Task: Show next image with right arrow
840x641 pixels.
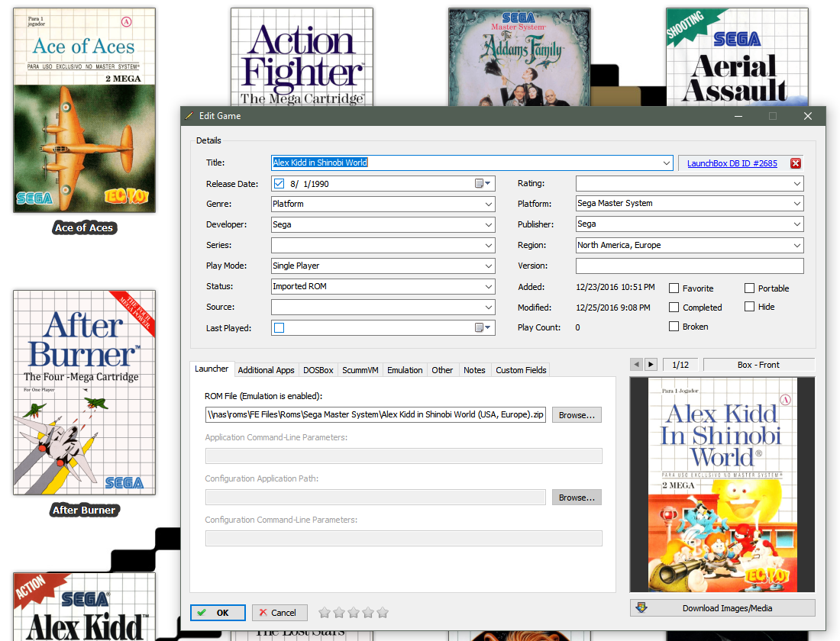Action: pyautogui.click(x=651, y=365)
